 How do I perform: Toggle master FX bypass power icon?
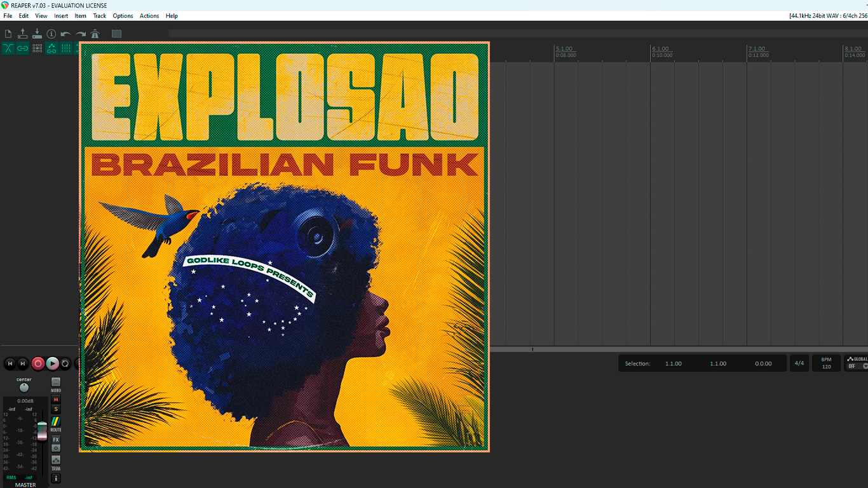(56, 448)
